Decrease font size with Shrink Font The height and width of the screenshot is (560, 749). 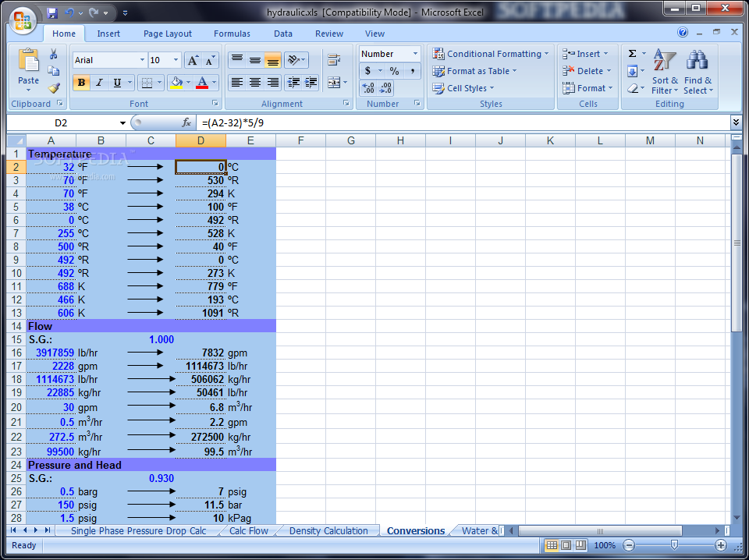pyautogui.click(x=210, y=60)
